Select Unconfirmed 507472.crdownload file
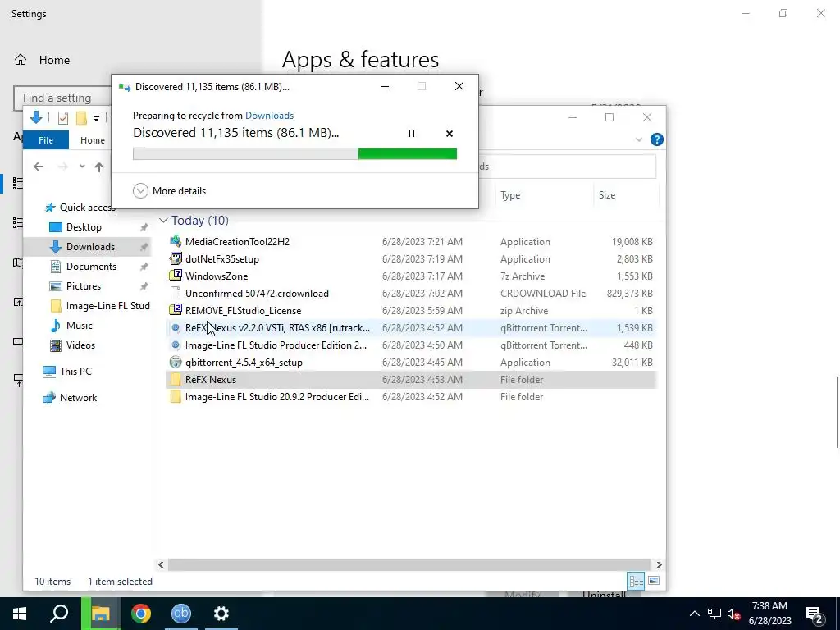Viewport: 840px width, 630px height. click(411, 293)
